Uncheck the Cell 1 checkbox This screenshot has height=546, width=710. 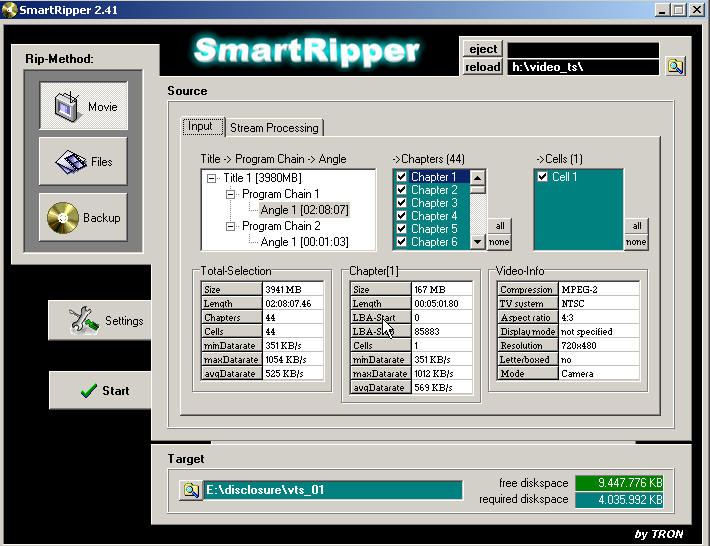click(542, 177)
